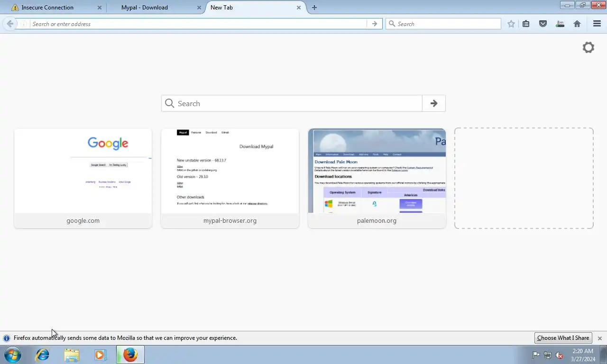Open Action Center flag tray icon
This screenshot has width=607, height=364.
click(x=536, y=355)
